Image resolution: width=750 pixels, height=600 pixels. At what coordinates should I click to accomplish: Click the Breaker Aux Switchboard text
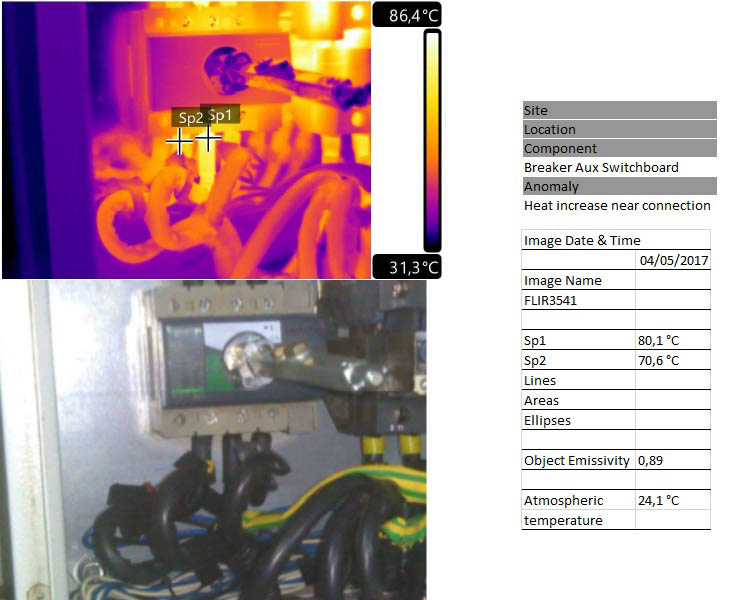coord(601,167)
